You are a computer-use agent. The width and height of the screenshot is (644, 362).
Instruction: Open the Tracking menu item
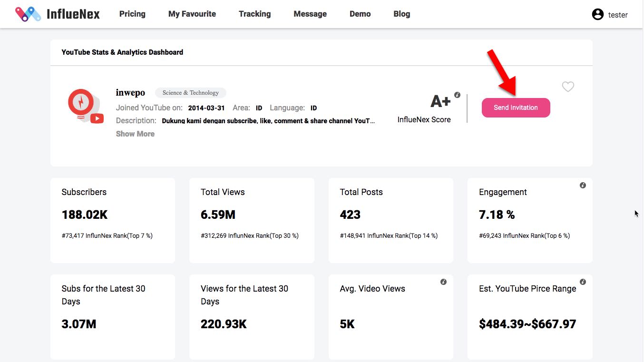coord(254,14)
